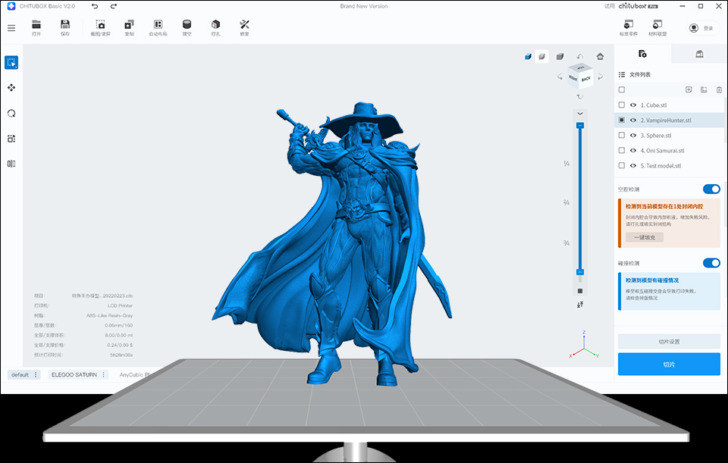The height and width of the screenshot is (463, 728).
Task: Select 3. Sphere.stl file name
Action: point(656,135)
